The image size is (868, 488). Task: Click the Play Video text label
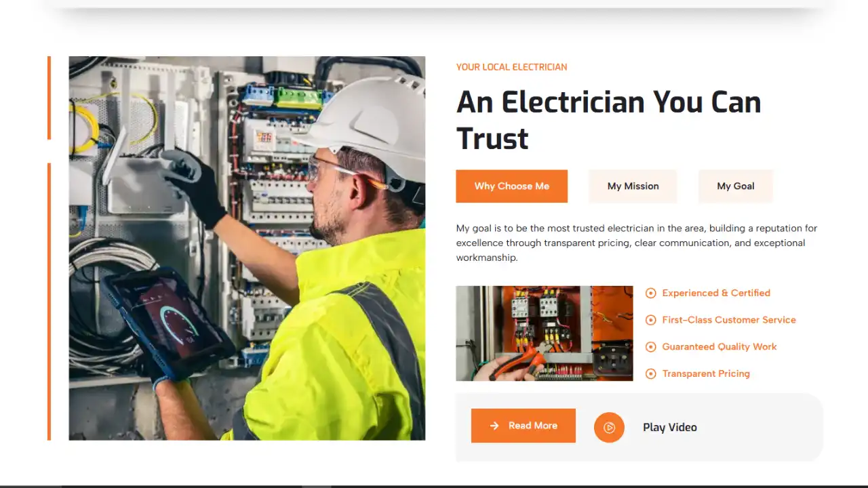click(x=670, y=428)
